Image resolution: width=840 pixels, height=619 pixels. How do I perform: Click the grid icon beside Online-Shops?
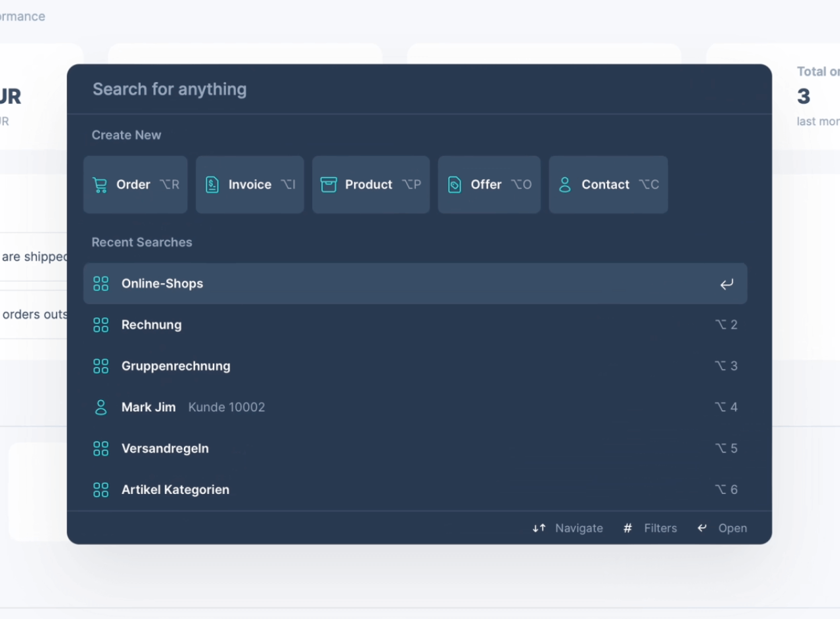[x=101, y=284]
